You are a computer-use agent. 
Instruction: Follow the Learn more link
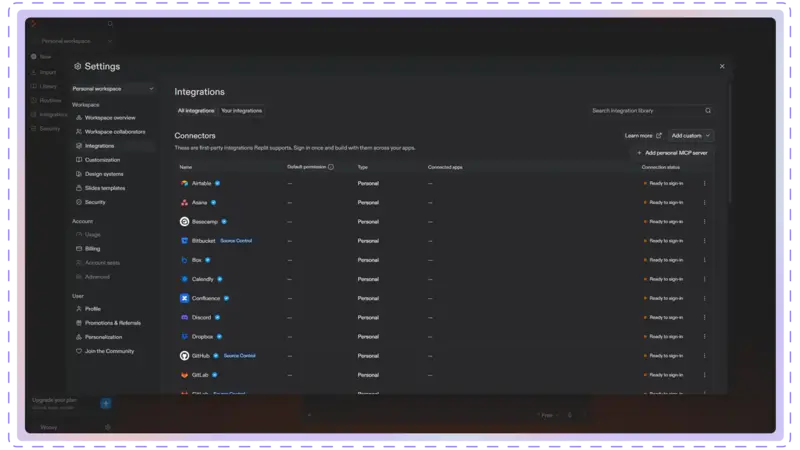[643, 136]
